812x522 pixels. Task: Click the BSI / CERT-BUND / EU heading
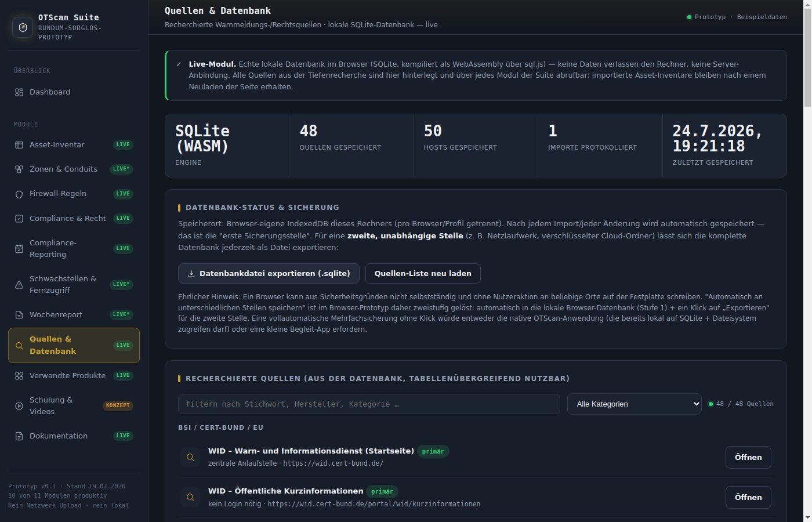[x=220, y=428]
